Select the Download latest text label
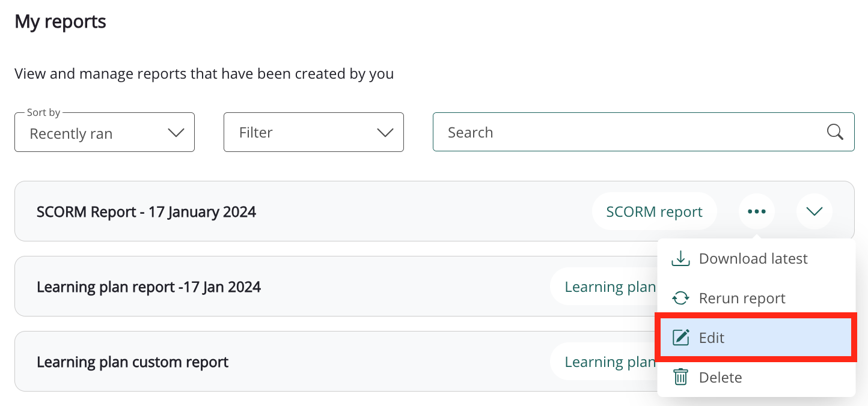868x406 pixels. tap(753, 259)
